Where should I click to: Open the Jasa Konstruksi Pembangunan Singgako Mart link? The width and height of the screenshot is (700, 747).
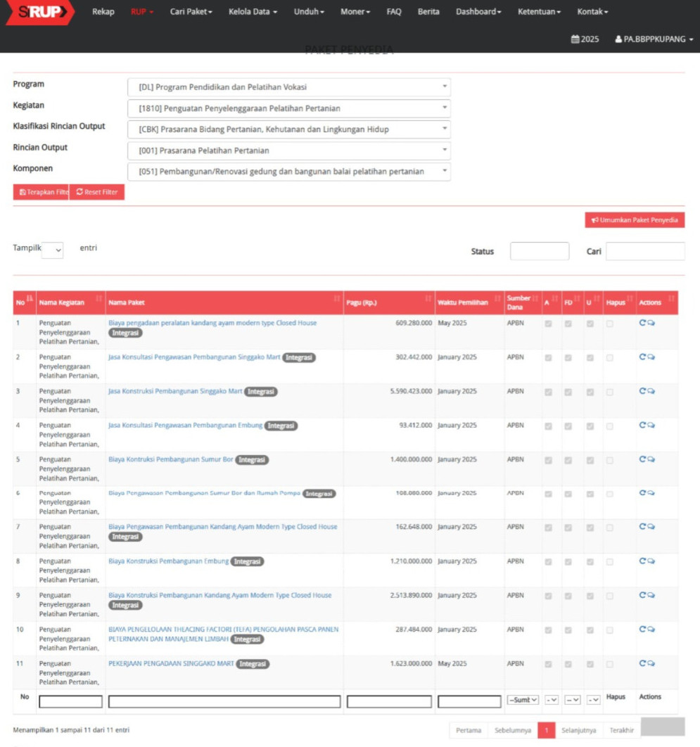175,391
